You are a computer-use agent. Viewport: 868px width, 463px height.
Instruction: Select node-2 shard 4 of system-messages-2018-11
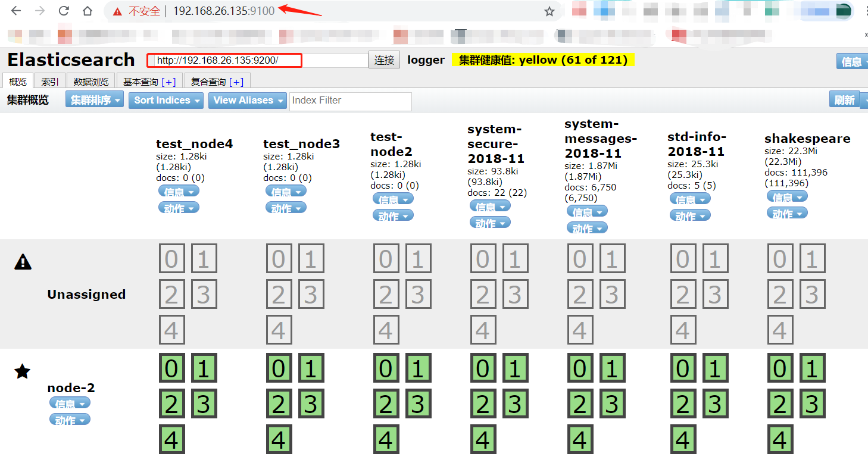click(x=580, y=440)
